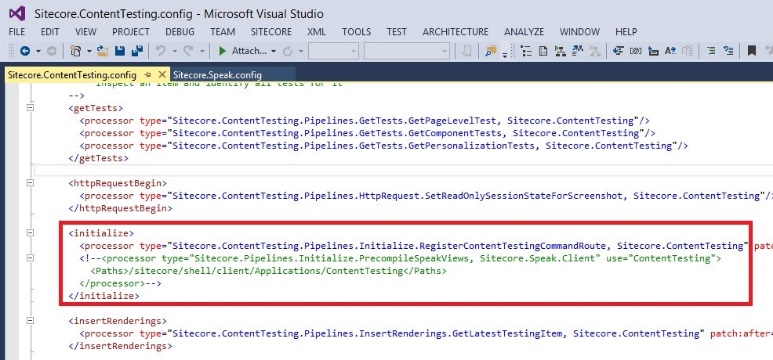This screenshot has width=773, height=360.
Task: Pin the Sitecore.ContentTesting.config tab
Action: pyautogui.click(x=148, y=75)
